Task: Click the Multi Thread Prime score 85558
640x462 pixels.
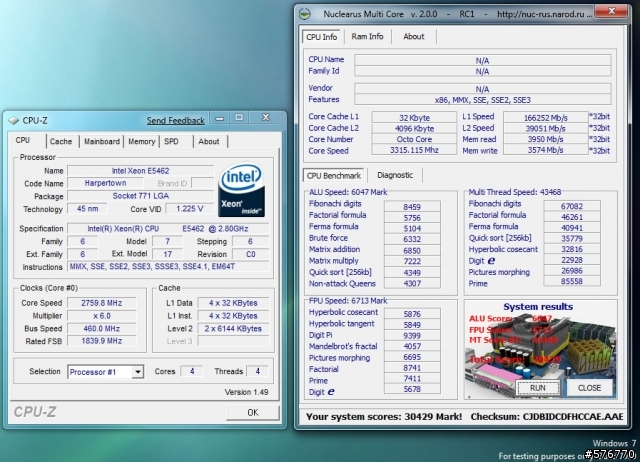Action: pos(572,281)
